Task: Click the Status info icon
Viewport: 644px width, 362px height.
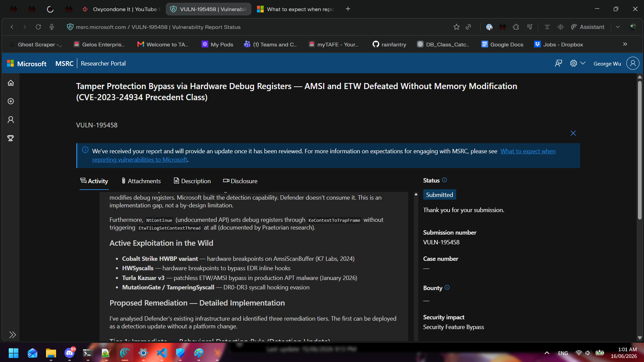Action: click(x=444, y=180)
